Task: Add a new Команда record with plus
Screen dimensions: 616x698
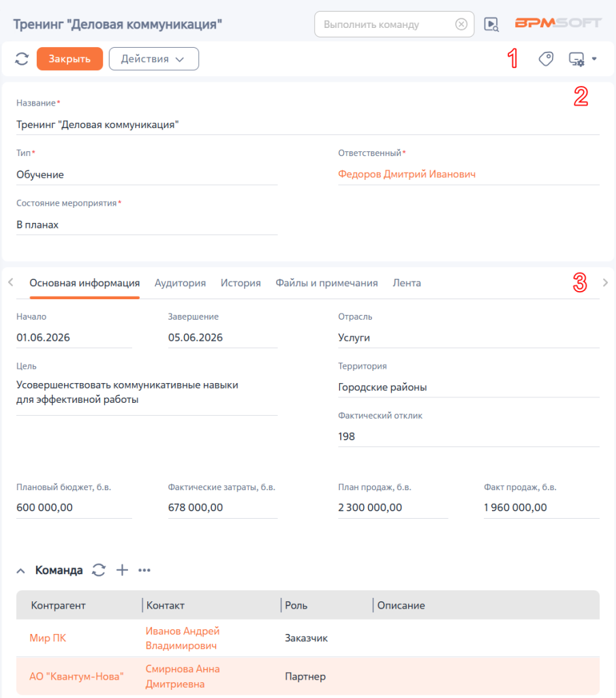Action: 122,570
